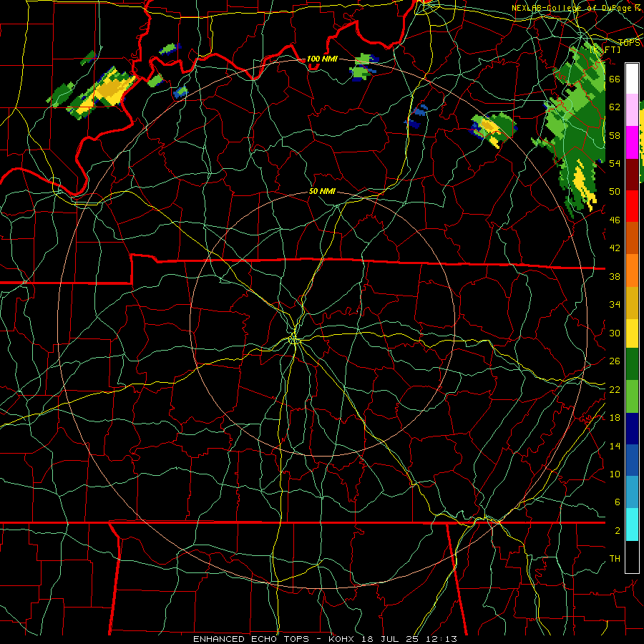Click the 50 legend scale label
Viewport: 644px width, 644px height.
click(615, 191)
